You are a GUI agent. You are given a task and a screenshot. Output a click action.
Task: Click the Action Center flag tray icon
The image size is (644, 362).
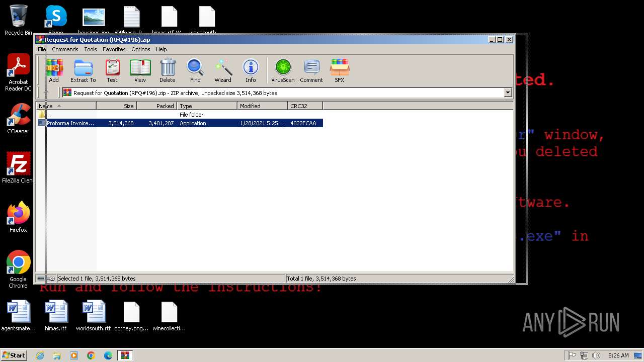click(572, 355)
